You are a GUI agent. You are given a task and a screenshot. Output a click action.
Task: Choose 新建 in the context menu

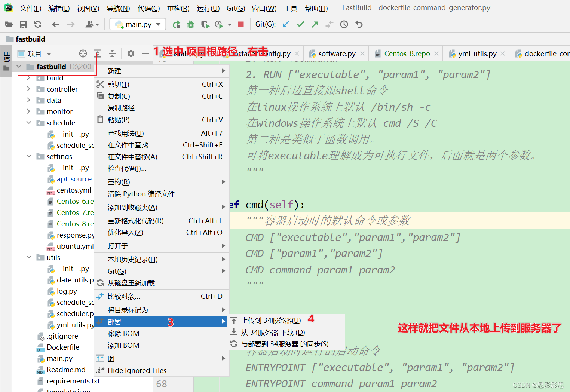point(161,71)
